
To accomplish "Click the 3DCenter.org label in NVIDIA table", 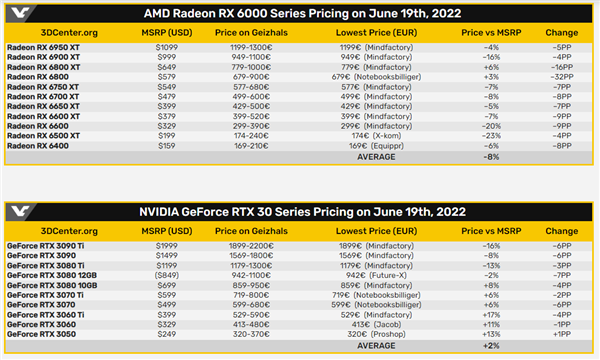I will (x=69, y=231).
